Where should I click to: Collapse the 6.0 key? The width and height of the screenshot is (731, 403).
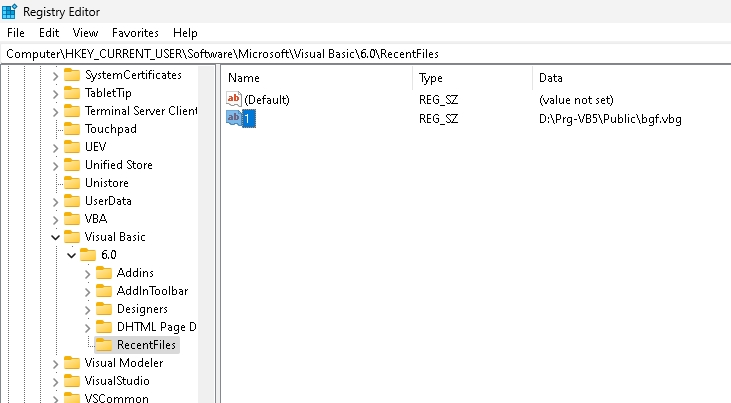(x=71, y=255)
